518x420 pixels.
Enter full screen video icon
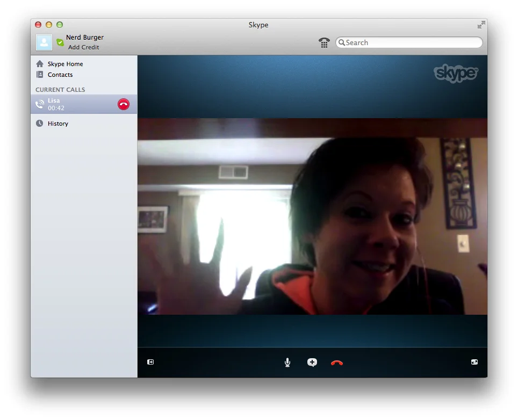[474, 362]
